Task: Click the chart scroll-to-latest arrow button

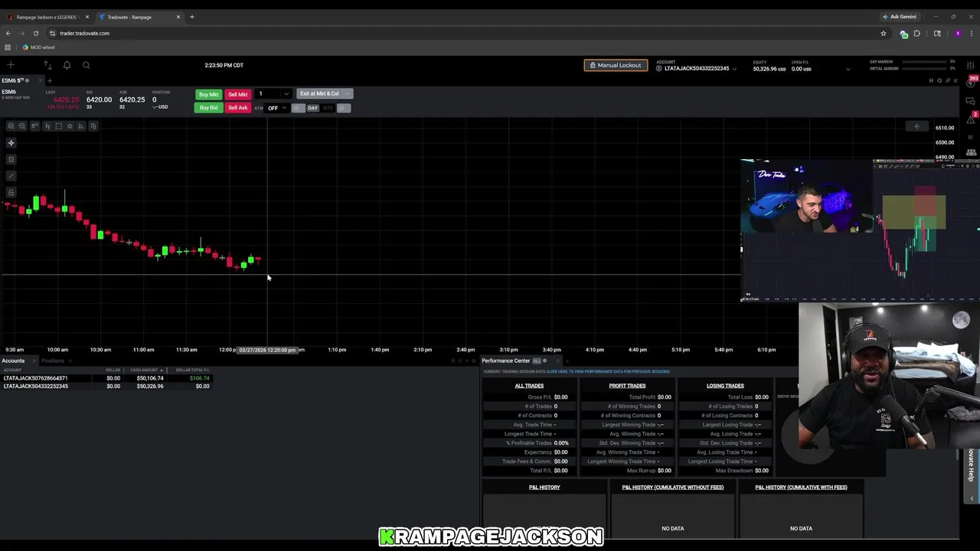Action: point(917,126)
